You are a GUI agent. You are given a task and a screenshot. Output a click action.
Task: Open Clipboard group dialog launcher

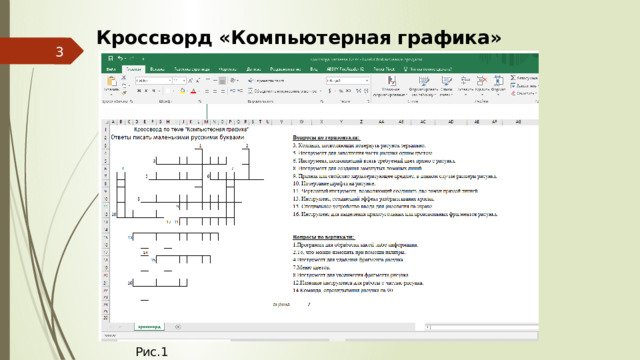[x=131, y=101]
